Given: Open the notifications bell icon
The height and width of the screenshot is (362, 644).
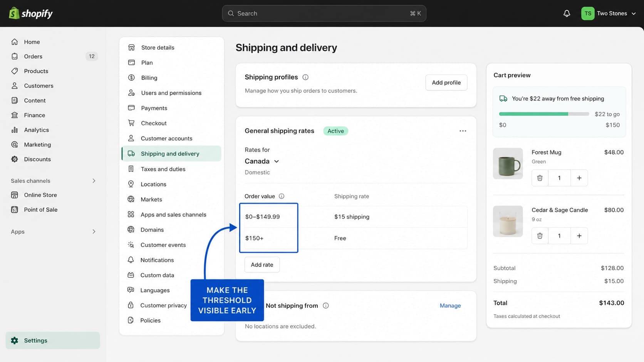Looking at the screenshot, I should tap(567, 13).
